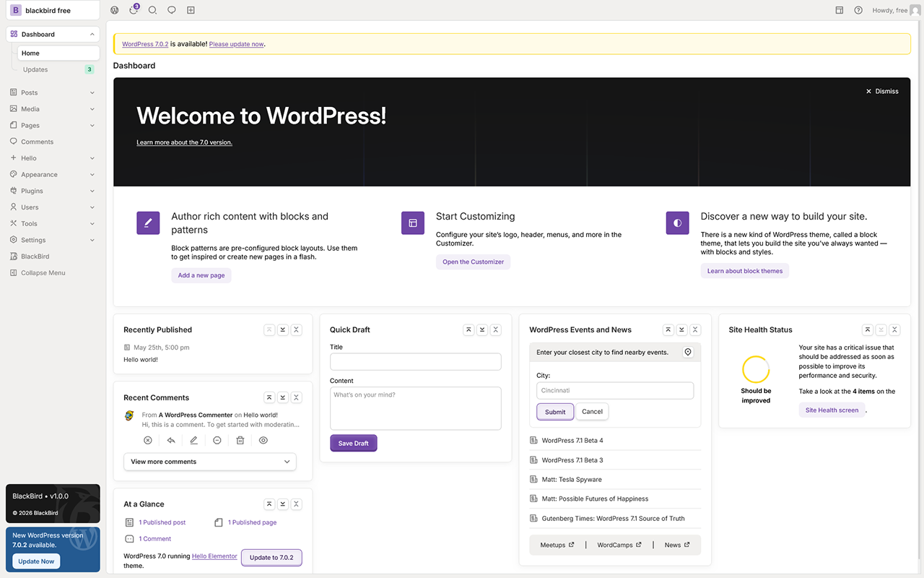
Task: Click the magnifier search icon in top bar
Action: coord(152,10)
